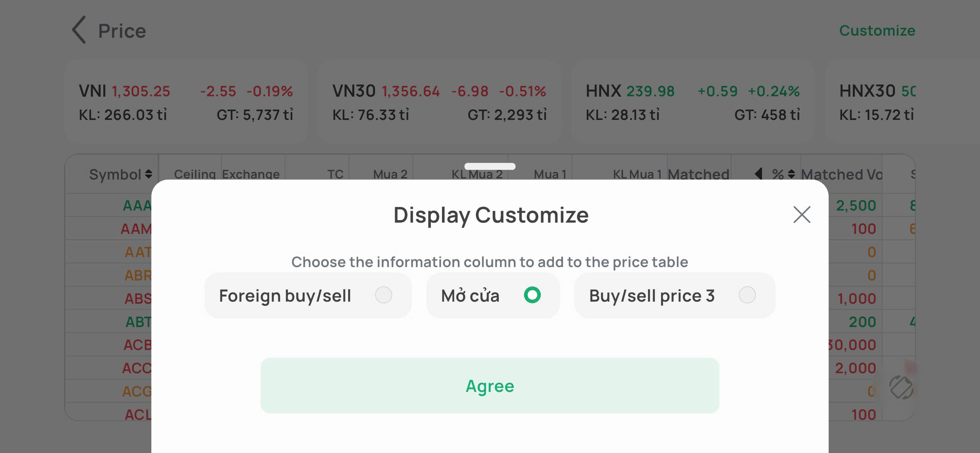Tap the screen rotation floating icon
This screenshot has width=980, height=453.
click(901, 387)
